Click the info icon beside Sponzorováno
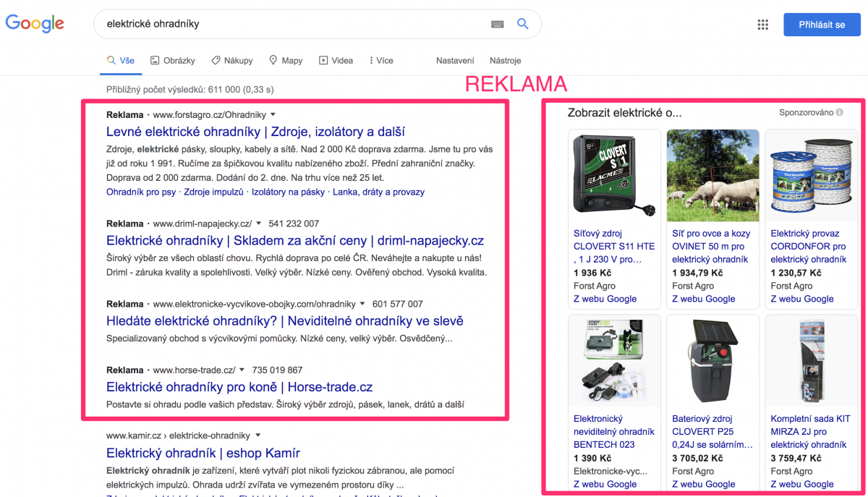The height and width of the screenshot is (497, 868). pyautogui.click(x=840, y=112)
